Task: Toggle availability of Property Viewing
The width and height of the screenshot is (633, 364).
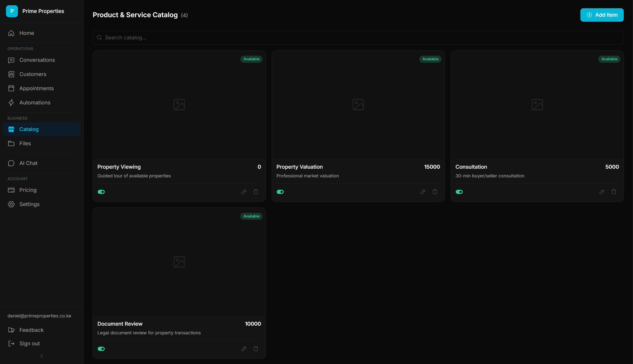Action: click(101, 192)
